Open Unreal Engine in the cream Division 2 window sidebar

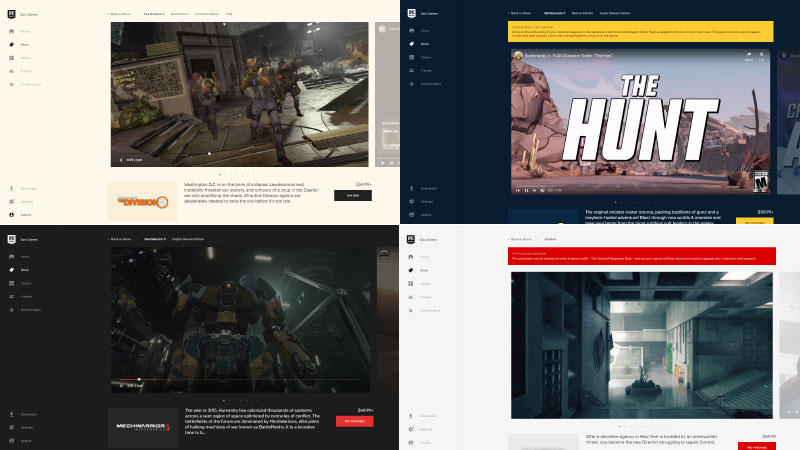click(x=25, y=85)
